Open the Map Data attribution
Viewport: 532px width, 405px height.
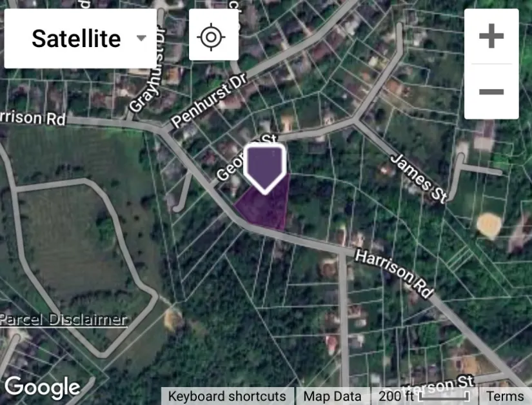(x=332, y=396)
